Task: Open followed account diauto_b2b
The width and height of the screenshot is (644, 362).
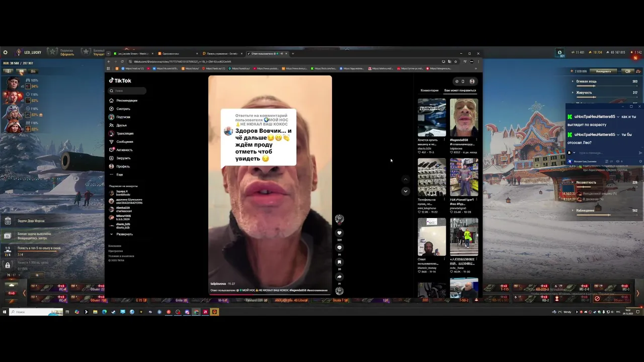Action: pyautogui.click(x=120, y=226)
